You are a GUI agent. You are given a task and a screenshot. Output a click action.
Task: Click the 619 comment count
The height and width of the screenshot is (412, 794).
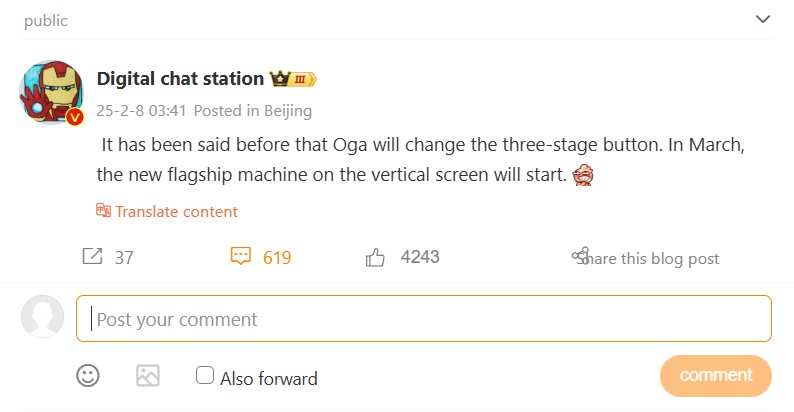(x=277, y=258)
